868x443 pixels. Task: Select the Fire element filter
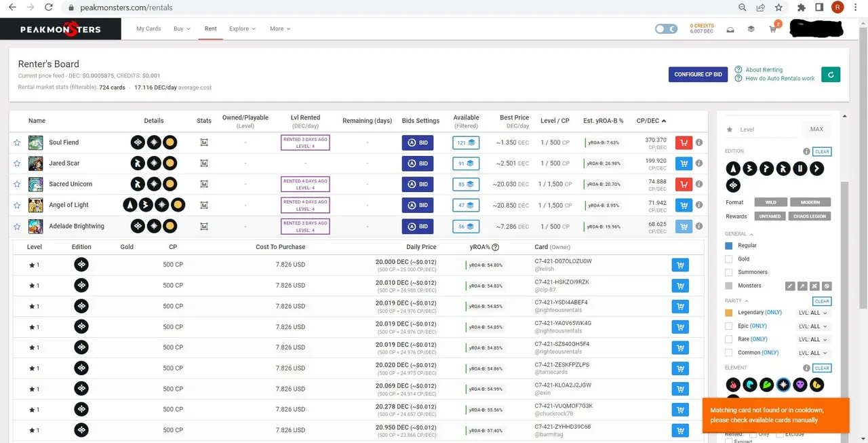(x=732, y=385)
